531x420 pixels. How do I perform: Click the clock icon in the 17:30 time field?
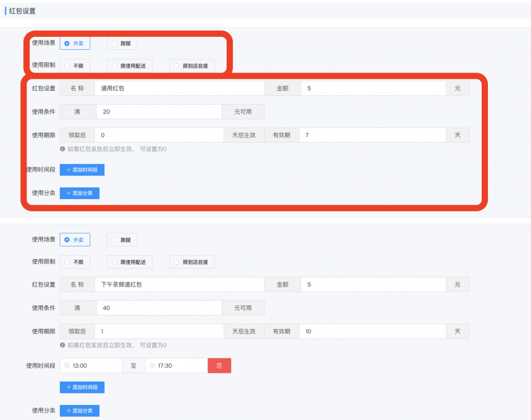click(x=153, y=366)
